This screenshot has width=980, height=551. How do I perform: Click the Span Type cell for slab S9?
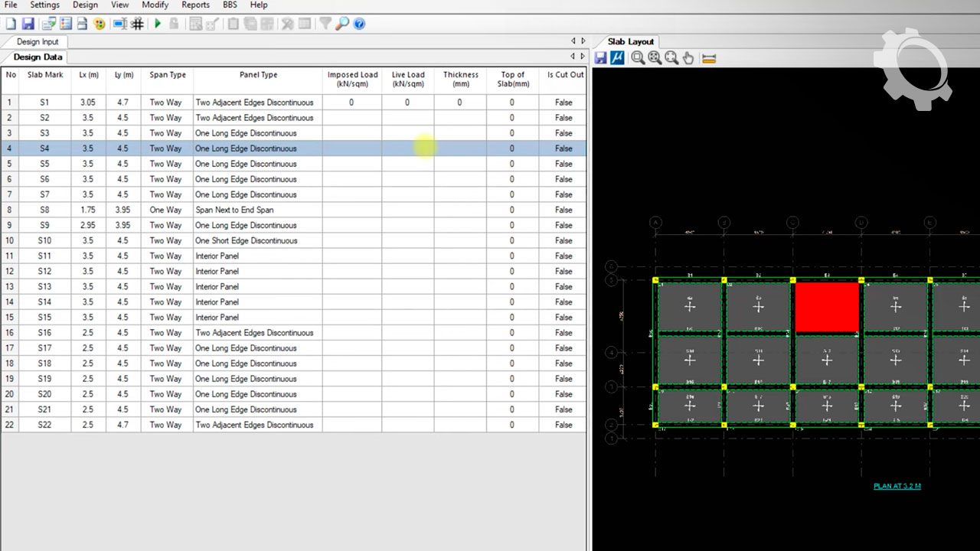166,225
